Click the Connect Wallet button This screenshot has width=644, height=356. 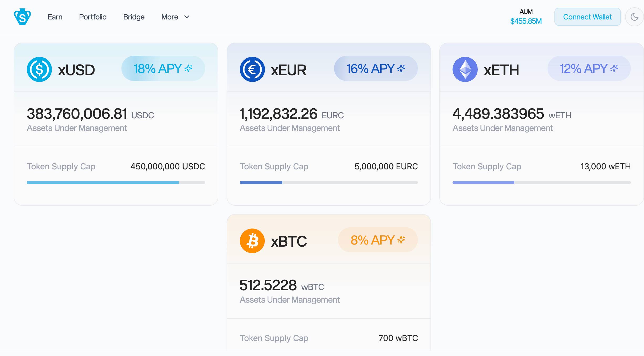coord(587,17)
